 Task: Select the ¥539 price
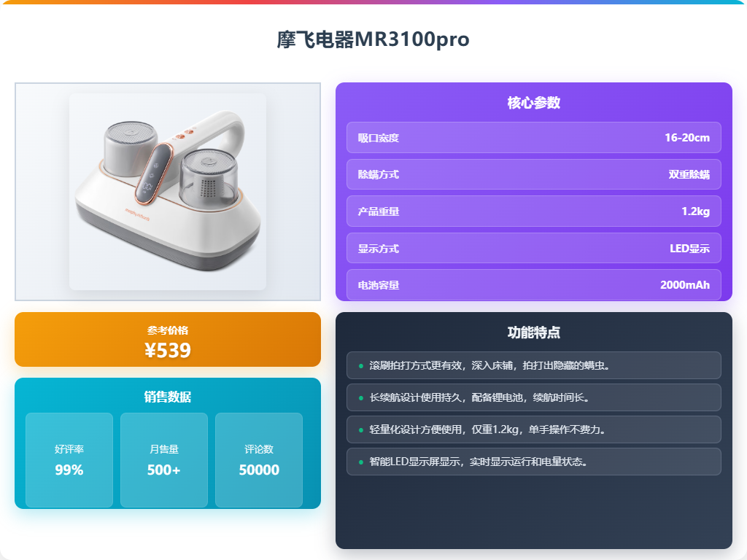pos(168,351)
